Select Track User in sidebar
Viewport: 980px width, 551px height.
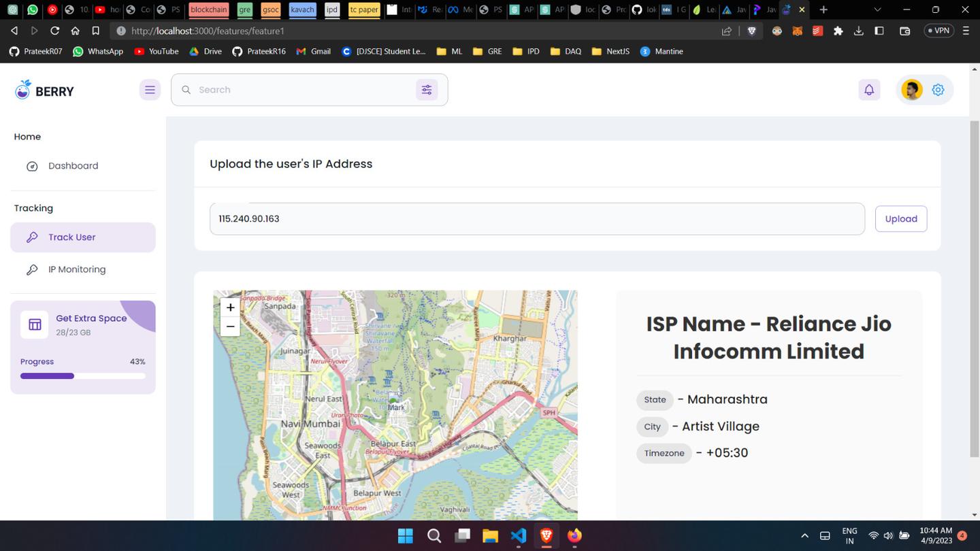click(83, 237)
